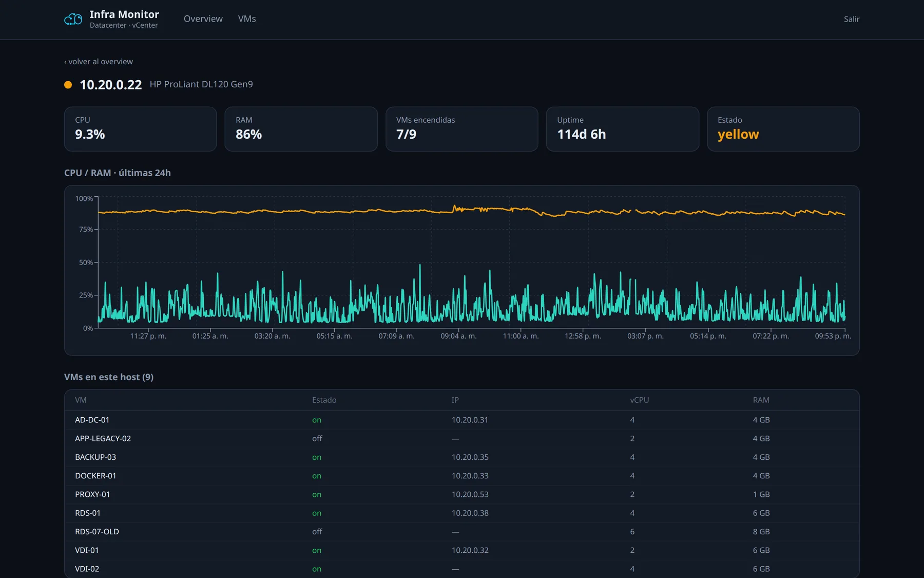Click the 'CPU / RAM · últimas 24h' heading
This screenshot has height=578, width=924.
pyautogui.click(x=118, y=173)
